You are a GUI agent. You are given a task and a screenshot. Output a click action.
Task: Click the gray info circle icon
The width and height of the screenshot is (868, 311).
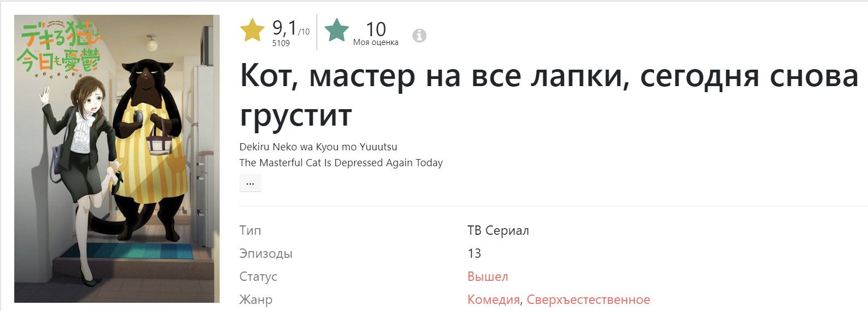coord(419,36)
